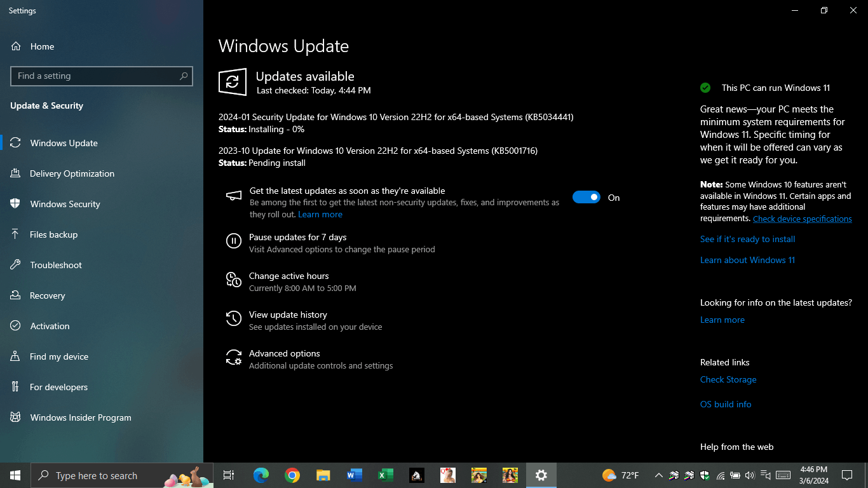Open the OS build info link

pyautogui.click(x=726, y=404)
